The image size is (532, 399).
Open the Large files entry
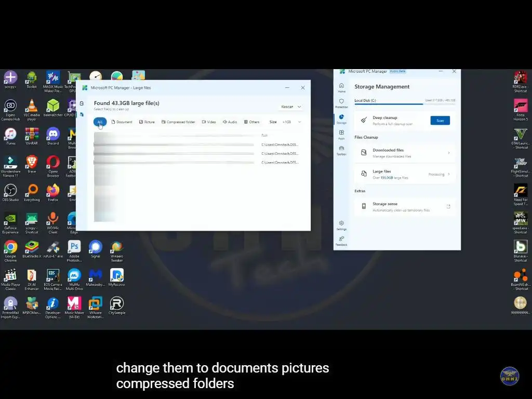[404, 175]
